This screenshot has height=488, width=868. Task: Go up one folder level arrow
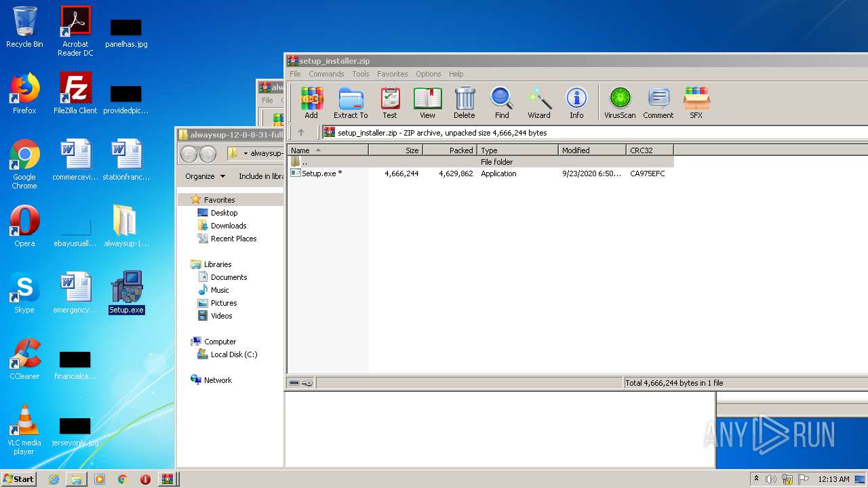(x=301, y=133)
